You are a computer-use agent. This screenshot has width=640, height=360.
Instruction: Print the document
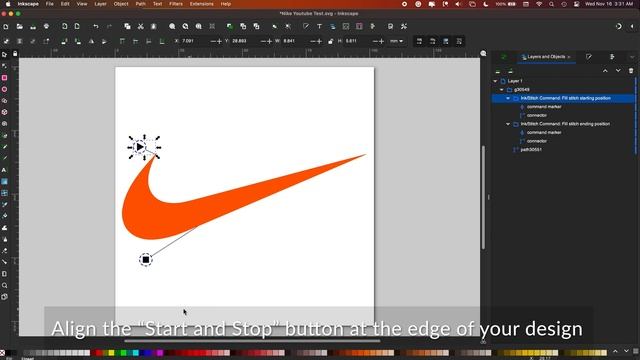(x=46, y=27)
